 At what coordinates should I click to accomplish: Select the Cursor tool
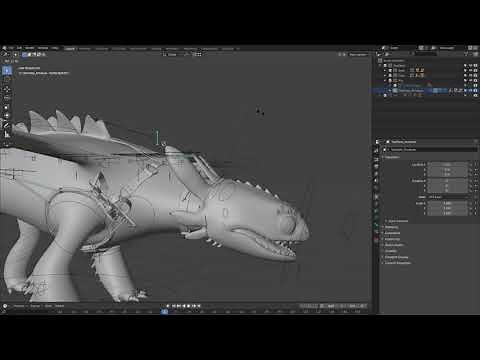pos(7,80)
